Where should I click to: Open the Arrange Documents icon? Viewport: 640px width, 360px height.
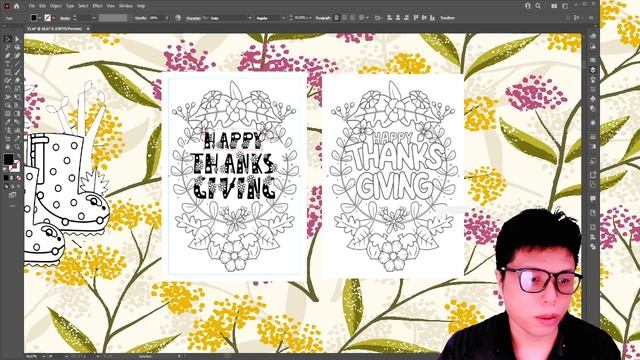coord(554,6)
